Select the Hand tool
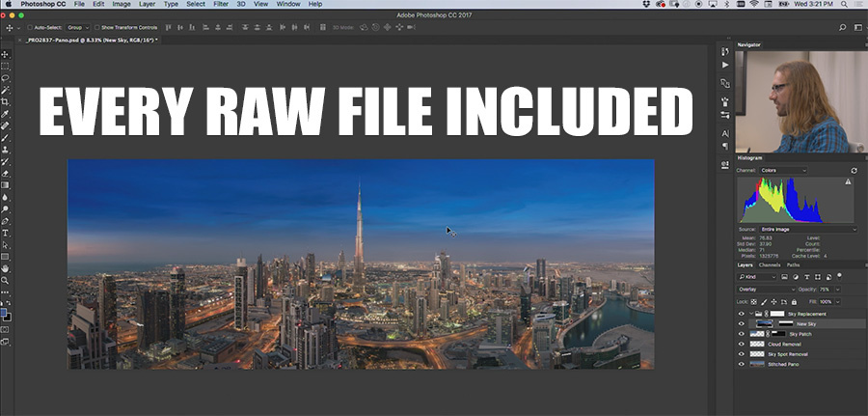 click(5, 268)
